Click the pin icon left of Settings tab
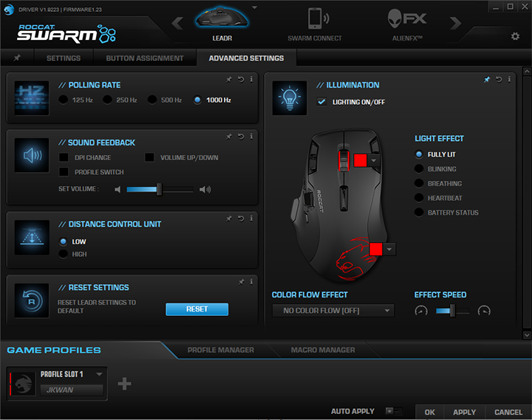 pyautogui.click(x=17, y=58)
